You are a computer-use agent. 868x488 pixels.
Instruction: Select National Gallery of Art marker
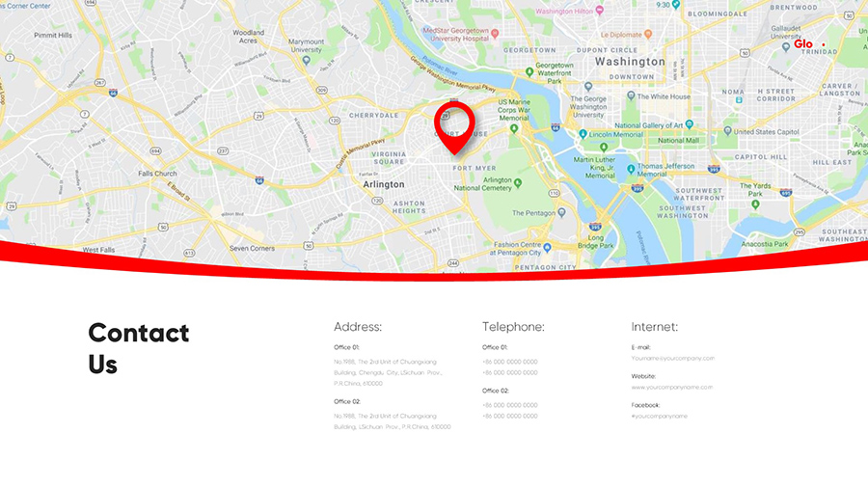pyautogui.click(x=690, y=125)
